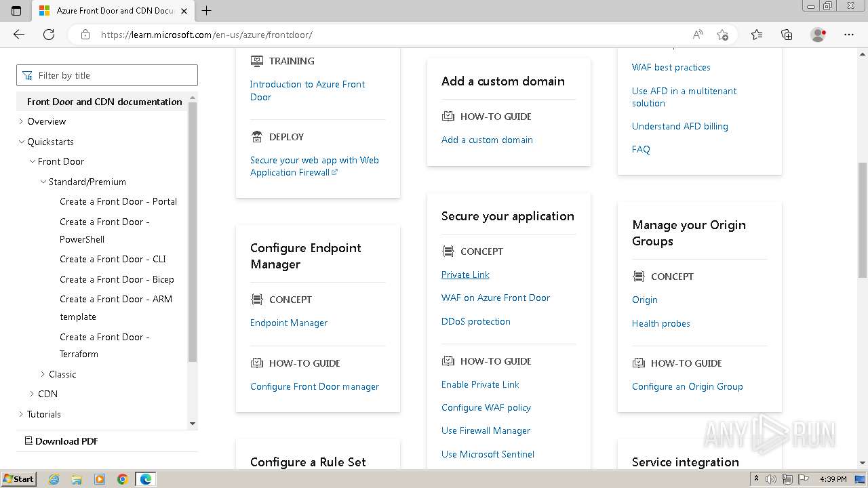This screenshot has height=488, width=868.
Task: Add page to favorites star icon
Action: pos(722,35)
